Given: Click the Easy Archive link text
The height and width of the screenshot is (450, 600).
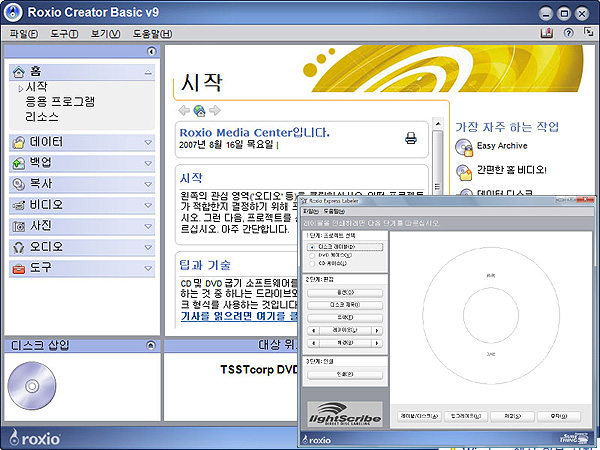Looking at the screenshot, I should pos(502,146).
